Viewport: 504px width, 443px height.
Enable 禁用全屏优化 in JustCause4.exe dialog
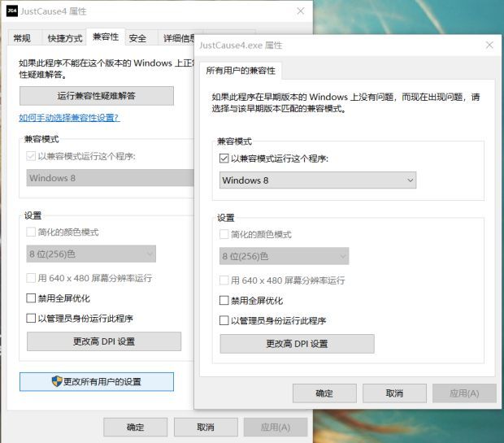coord(224,301)
